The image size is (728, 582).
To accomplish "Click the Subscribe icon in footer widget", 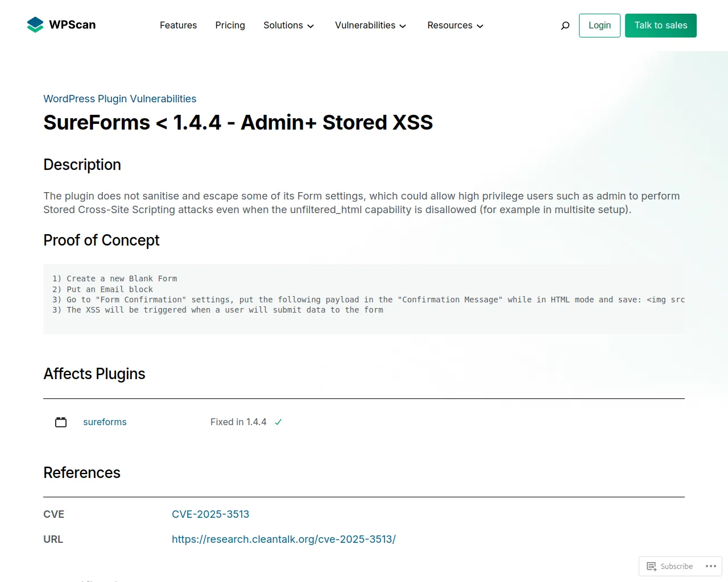I will coord(652,566).
